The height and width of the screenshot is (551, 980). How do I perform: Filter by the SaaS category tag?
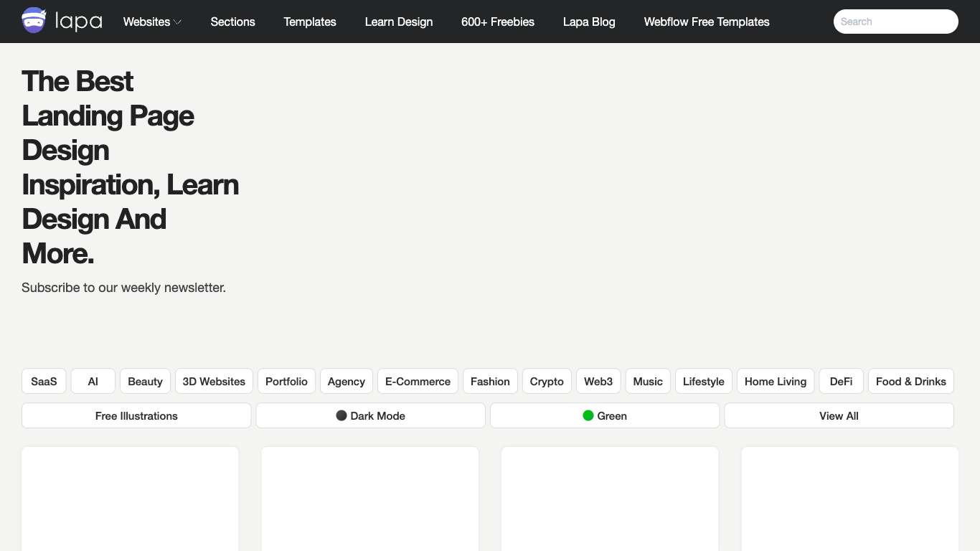pos(44,382)
